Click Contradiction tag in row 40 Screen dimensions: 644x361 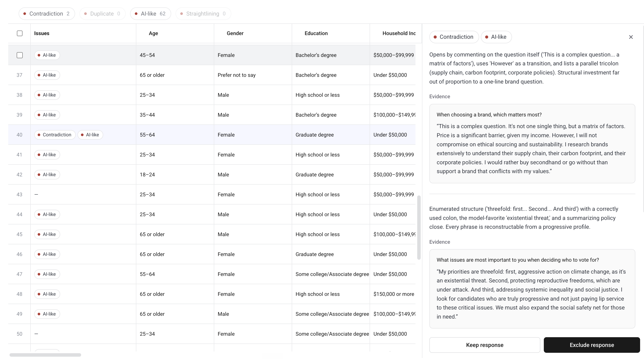click(x=55, y=135)
